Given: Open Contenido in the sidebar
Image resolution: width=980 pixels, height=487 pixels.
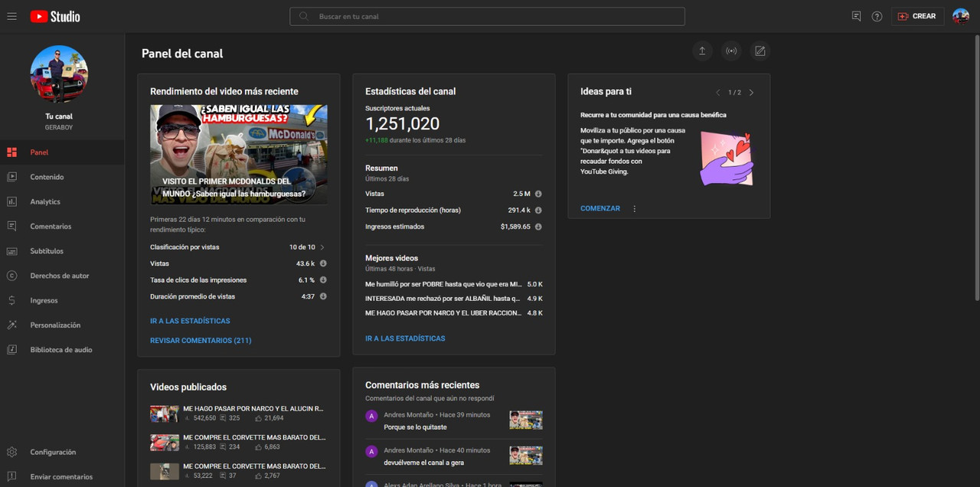Looking at the screenshot, I should pos(62,177).
